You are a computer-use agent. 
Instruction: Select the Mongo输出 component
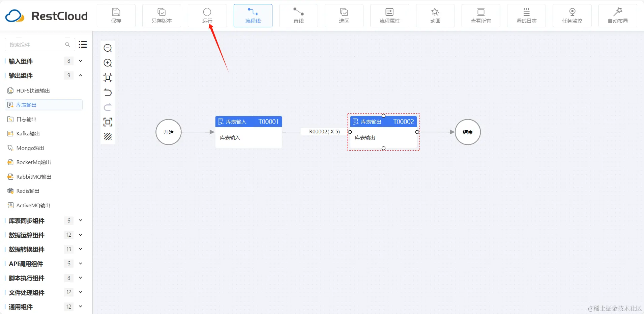pyautogui.click(x=43, y=148)
